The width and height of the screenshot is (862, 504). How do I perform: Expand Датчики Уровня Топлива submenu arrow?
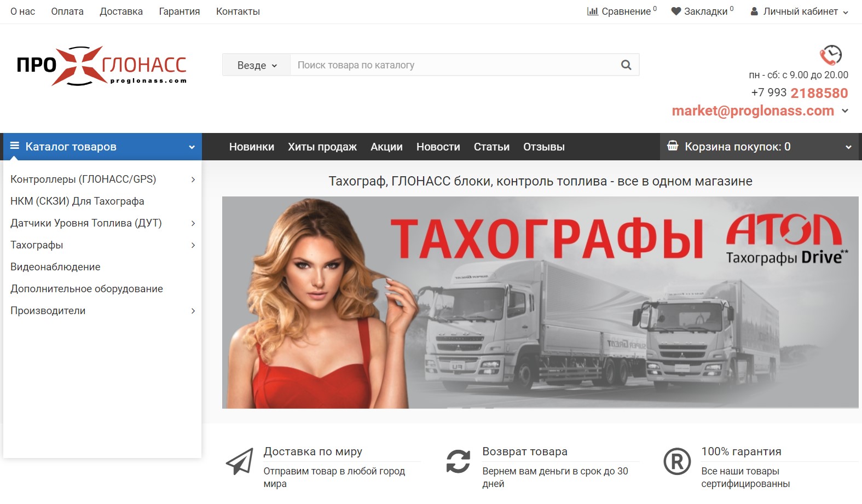click(x=193, y=223)
